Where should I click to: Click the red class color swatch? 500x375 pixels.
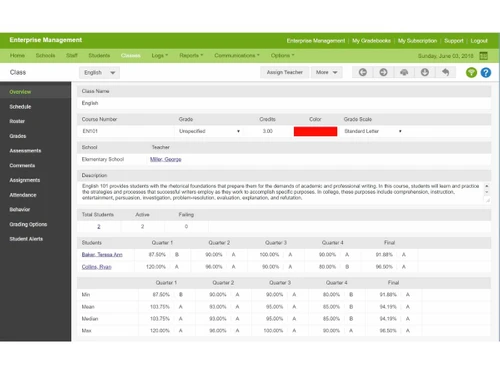pos(315,131)
